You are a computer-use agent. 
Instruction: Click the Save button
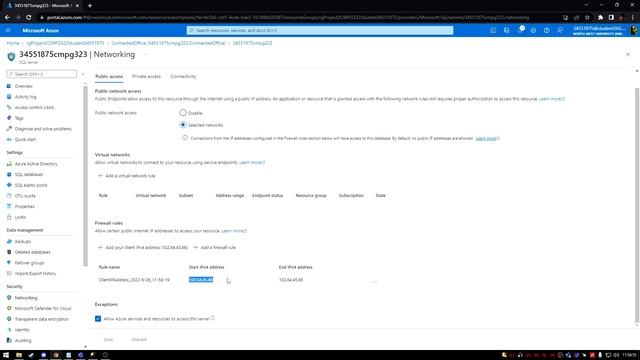(108, 340)
